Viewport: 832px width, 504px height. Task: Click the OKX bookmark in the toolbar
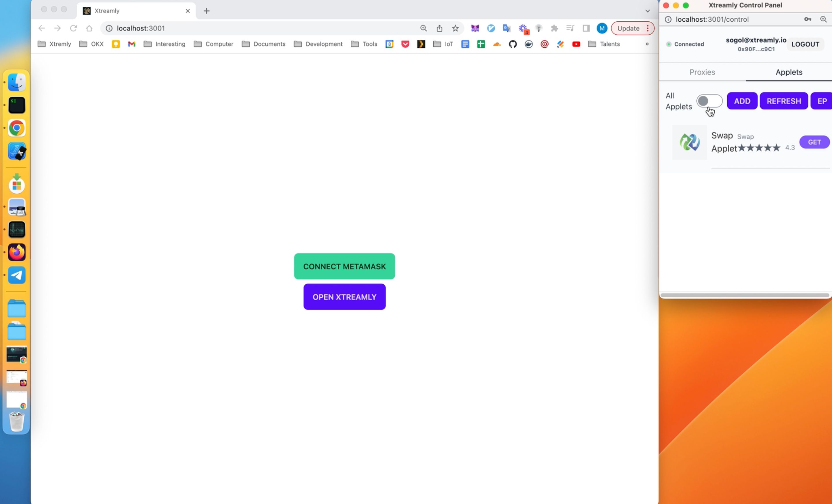point(97,44)
